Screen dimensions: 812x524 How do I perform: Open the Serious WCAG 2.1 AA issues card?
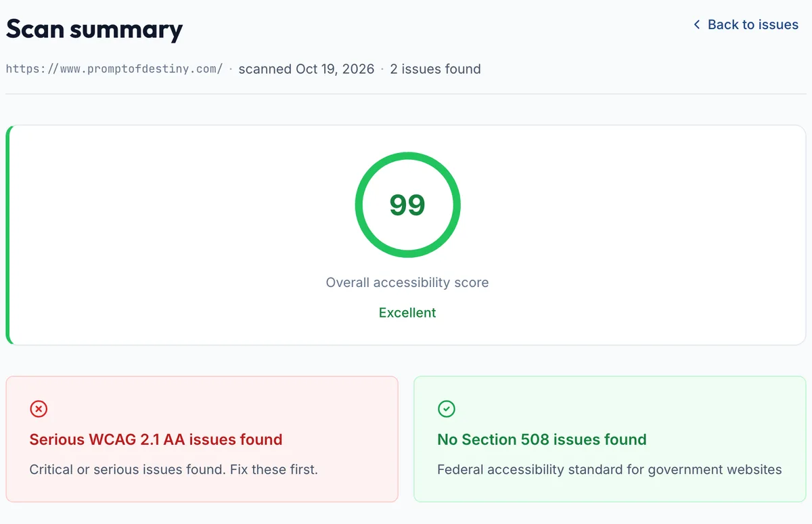[202, 439]
